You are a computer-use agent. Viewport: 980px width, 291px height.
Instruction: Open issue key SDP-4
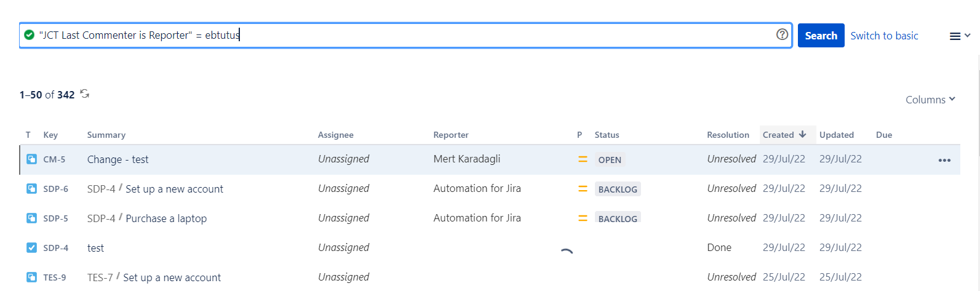coord(55,248)
